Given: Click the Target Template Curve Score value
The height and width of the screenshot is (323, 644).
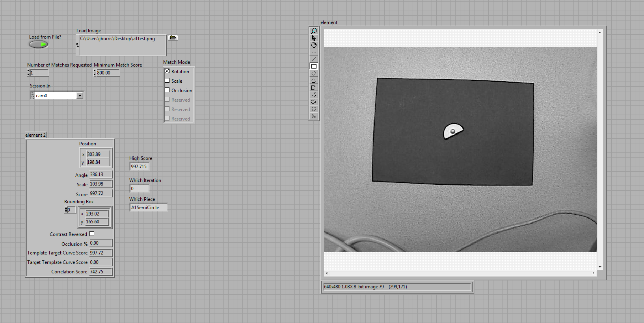Looking at the screenshot, I should click(x=101, y=262).
